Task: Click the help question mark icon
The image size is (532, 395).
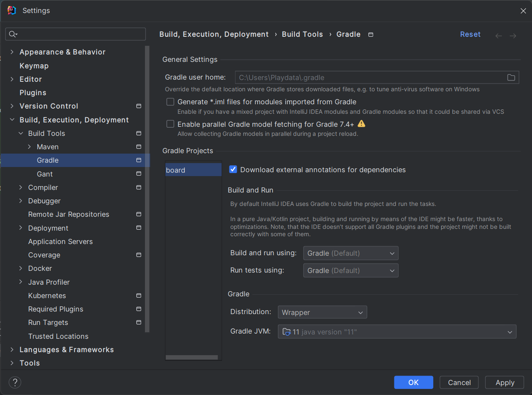Action: 15,382
